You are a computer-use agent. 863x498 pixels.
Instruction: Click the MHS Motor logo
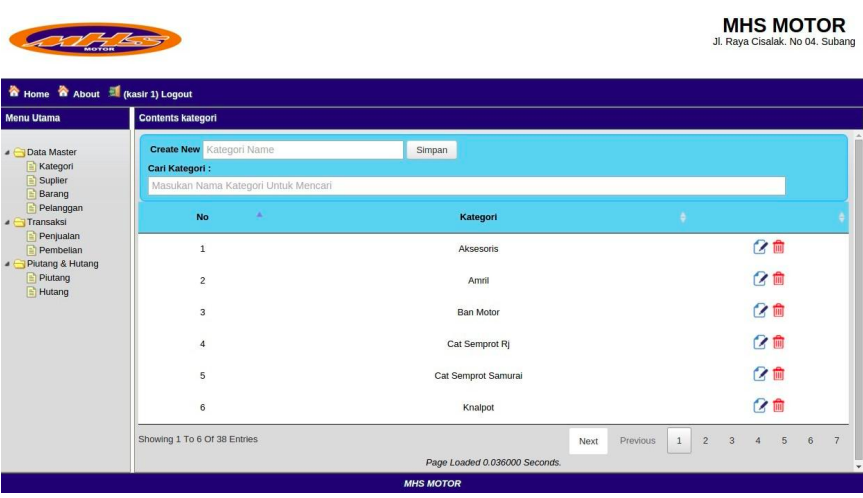click(95, 40)
